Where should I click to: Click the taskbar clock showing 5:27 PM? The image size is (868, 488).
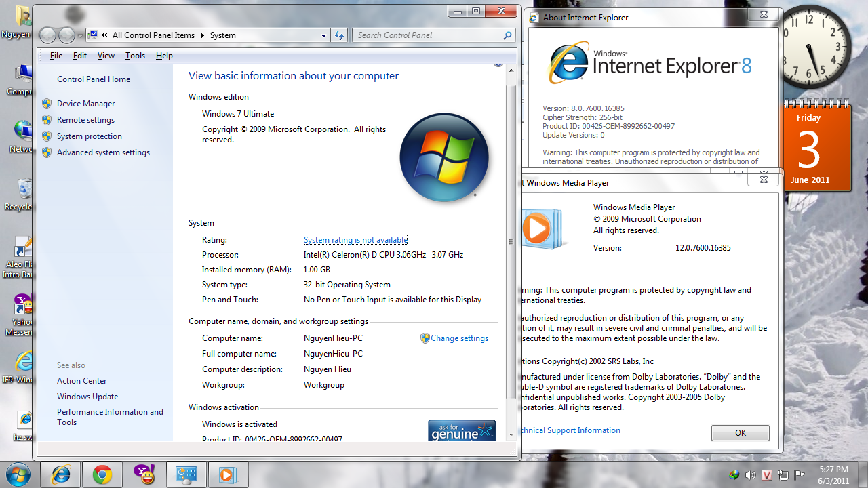(x=833, y=475)
